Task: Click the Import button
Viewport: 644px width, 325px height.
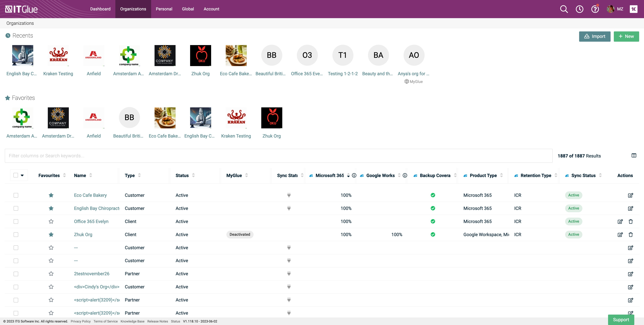Action: (595, 36)
